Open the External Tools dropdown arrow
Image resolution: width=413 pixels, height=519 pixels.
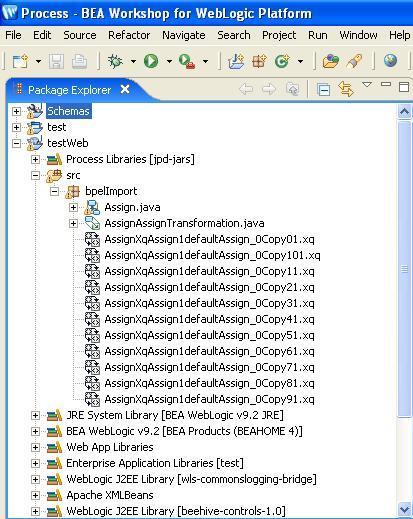(x=205, y=61)
